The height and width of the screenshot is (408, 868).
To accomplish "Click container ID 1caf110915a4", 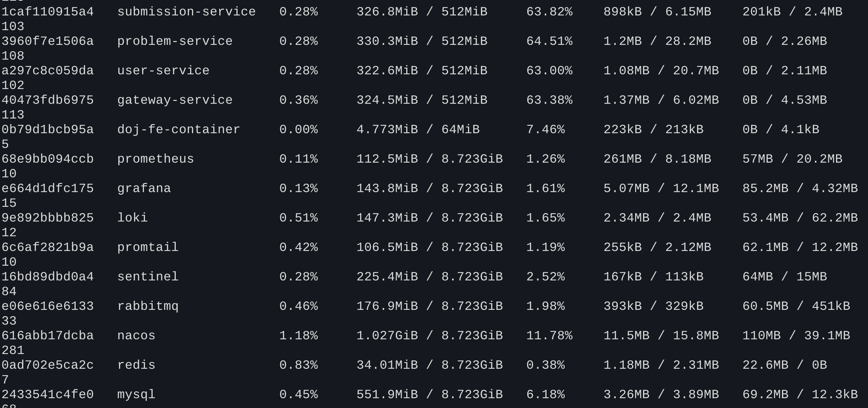I will click(x=48, y=12).
